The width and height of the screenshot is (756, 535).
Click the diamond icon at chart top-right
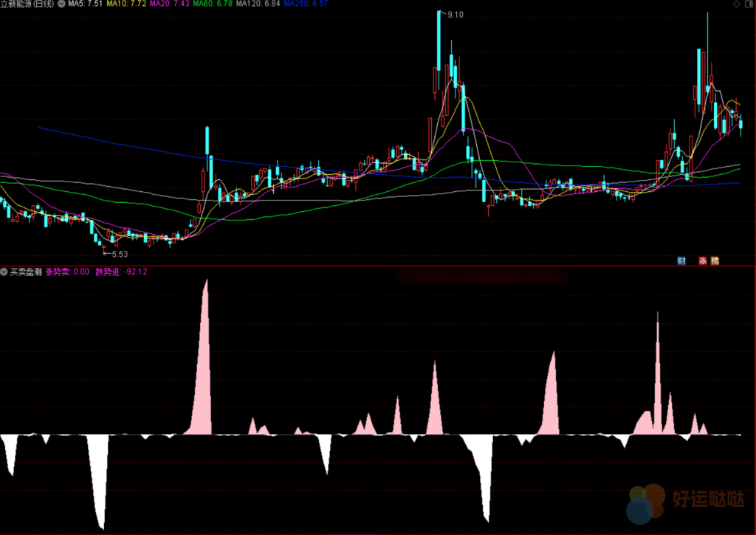737,4
